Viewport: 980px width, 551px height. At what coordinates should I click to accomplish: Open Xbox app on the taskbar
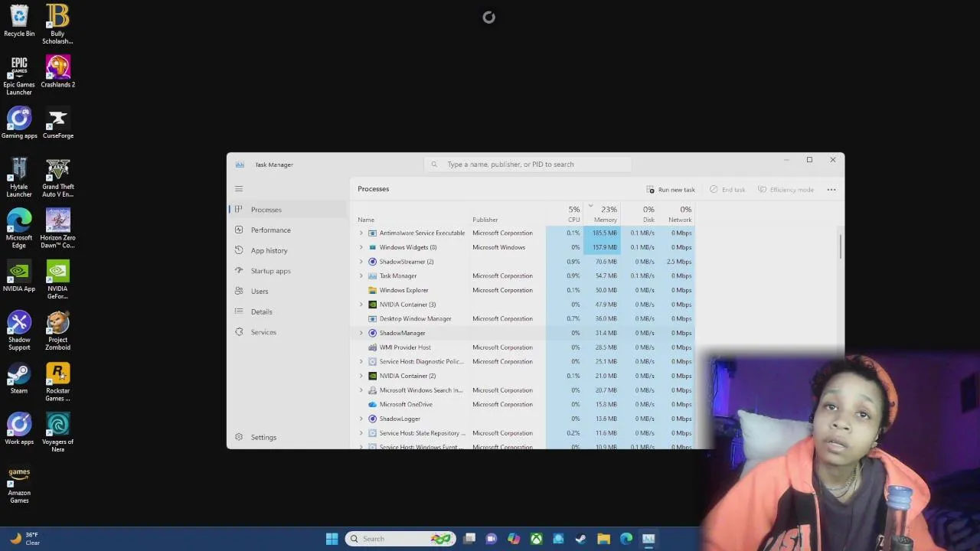536,539
